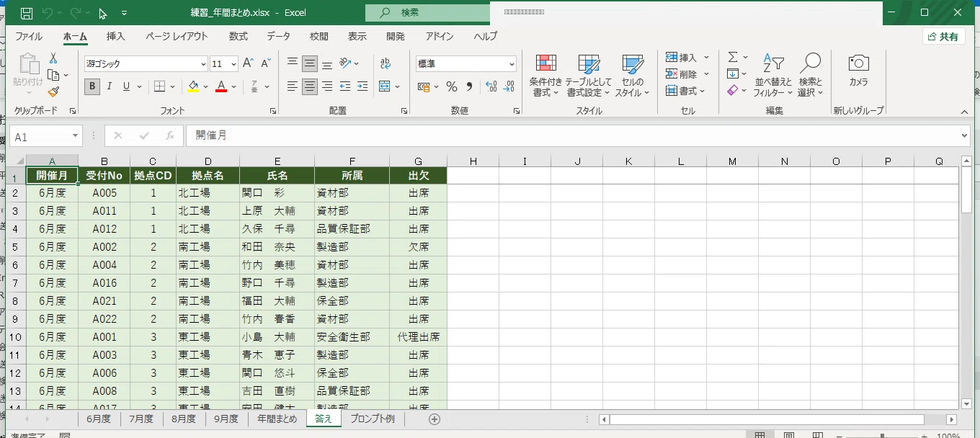Open Cell Styles (セルのスタイル)
The image size is (980, 438).
coord(632,76)
